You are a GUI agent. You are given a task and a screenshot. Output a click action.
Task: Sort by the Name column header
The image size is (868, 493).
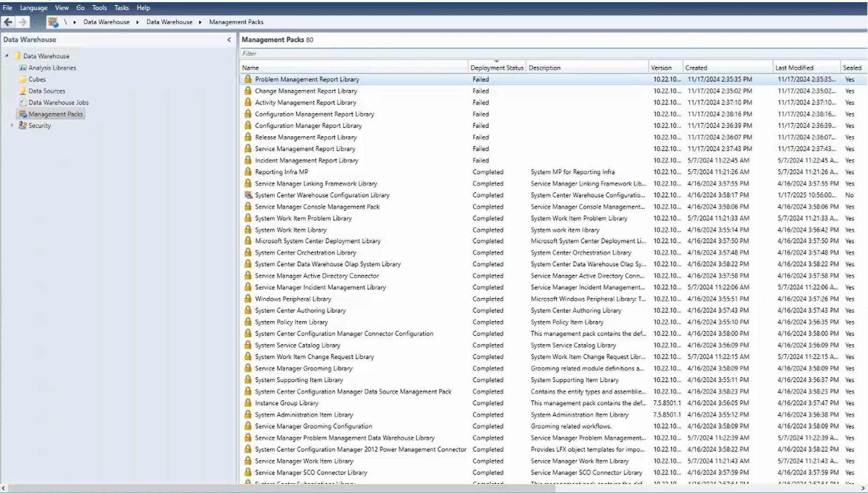pyautogui.click(x=354, y=68)
